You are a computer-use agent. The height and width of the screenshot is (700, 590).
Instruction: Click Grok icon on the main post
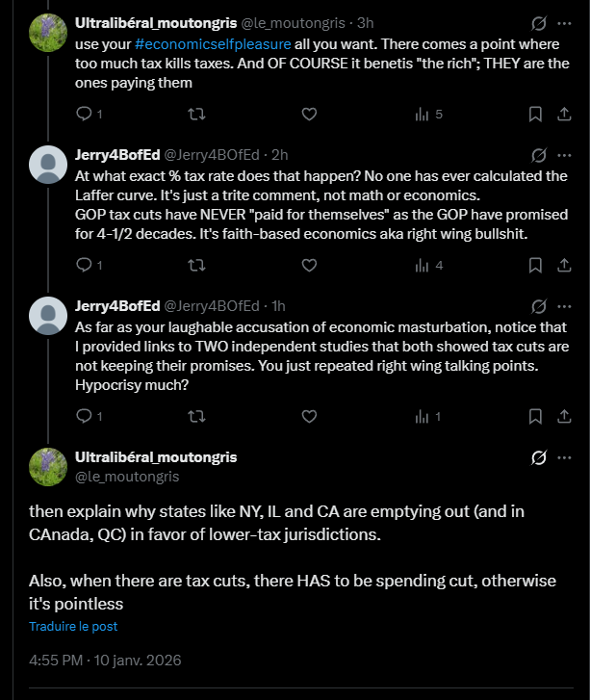539,457
